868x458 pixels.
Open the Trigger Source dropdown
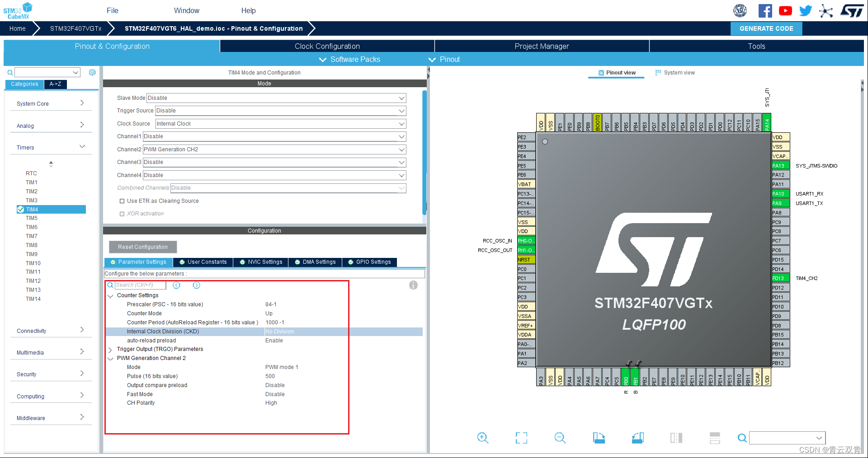click(281, 111)
